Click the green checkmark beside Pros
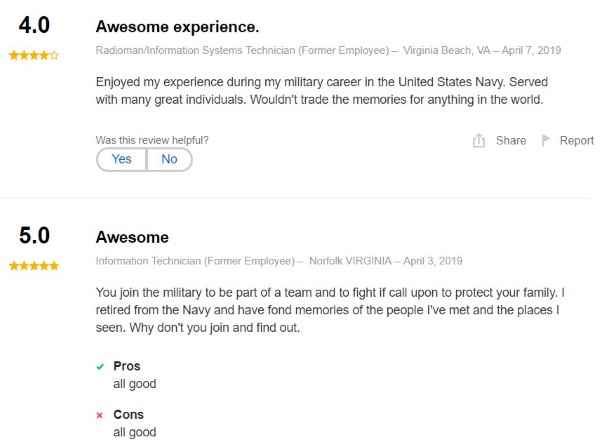The image size is (600, 447). [x=100, y=367]
